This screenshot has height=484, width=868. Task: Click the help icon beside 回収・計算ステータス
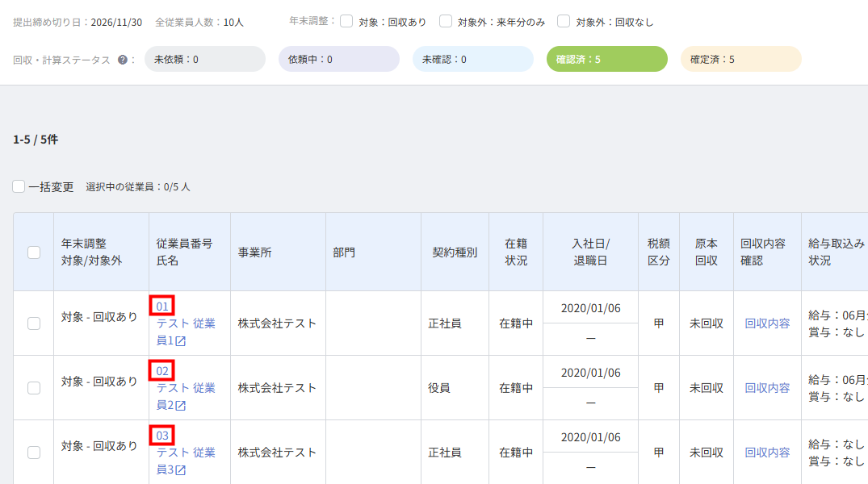(123, 60)
